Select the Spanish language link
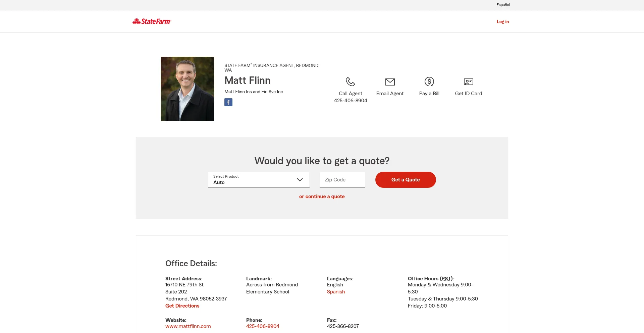Image resolution: width=644 pixels, height=333 pixels. point(336,292)
